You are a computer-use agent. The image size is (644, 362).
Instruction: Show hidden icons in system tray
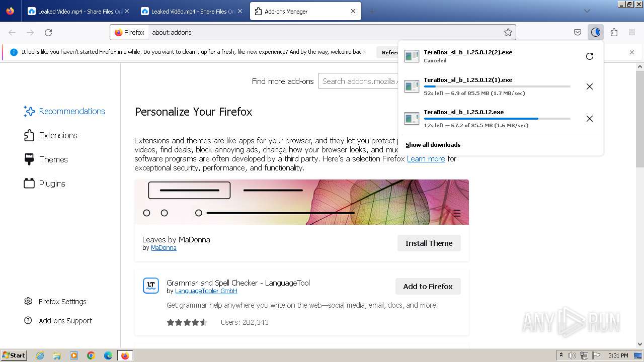pyautogui.click(x=561, y=355)
